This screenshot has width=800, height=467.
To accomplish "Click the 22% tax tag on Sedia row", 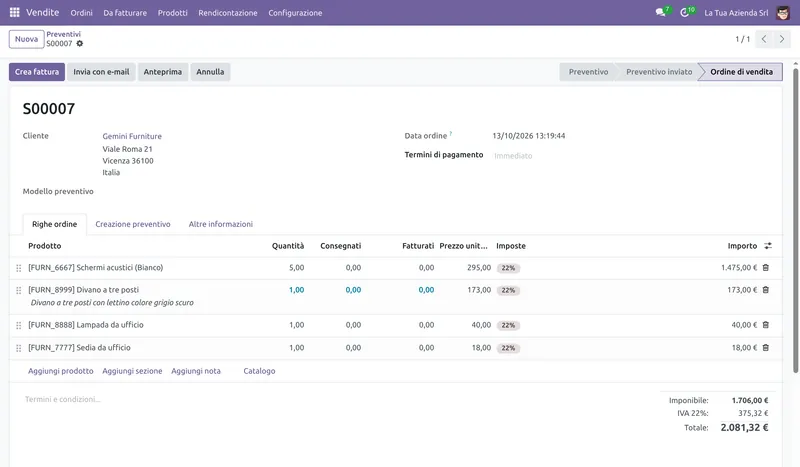I will tap(508, 348).
